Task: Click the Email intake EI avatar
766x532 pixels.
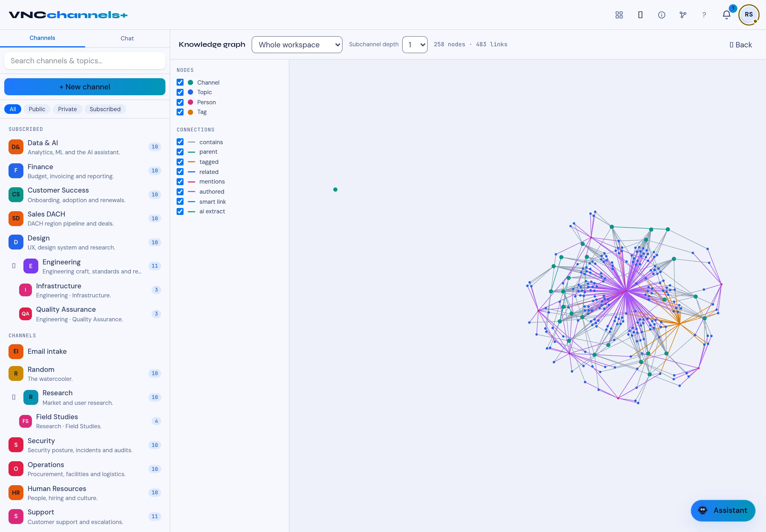Action: pos(16,351)
